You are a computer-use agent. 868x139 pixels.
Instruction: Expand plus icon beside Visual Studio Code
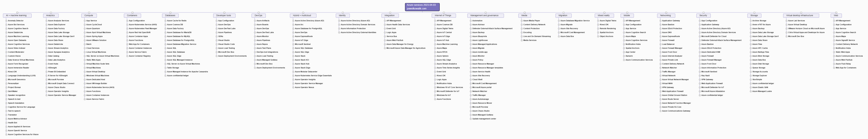point(216,44)
